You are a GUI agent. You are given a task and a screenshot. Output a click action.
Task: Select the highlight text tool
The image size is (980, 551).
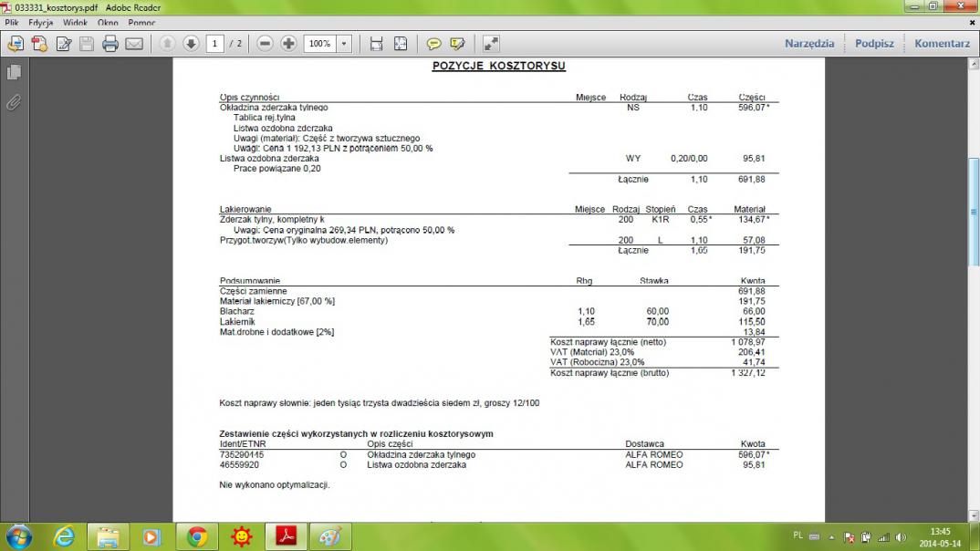point(457,44)
